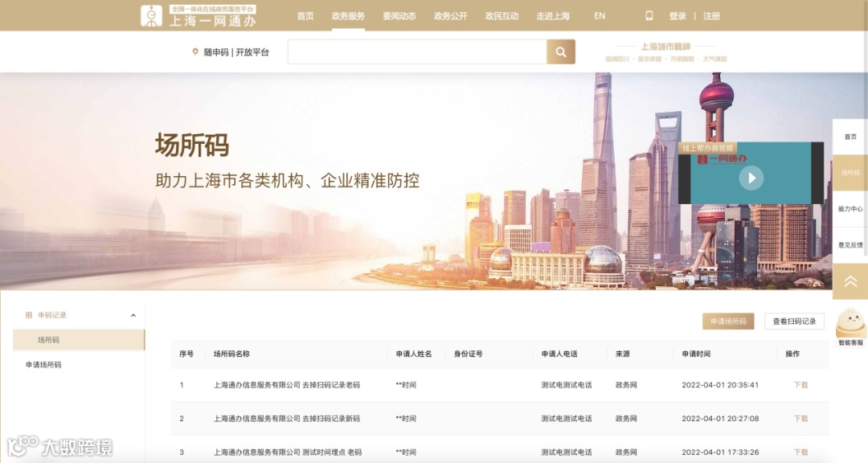Screen dimensions: 868x463
Task: Click the 查看扫码记录 button
Action: [x=794, y=322]
